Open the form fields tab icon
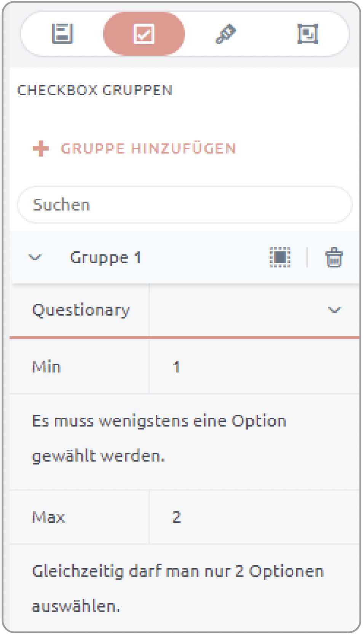The height and width of the screenshot is (636, 364). click(62, 34)
